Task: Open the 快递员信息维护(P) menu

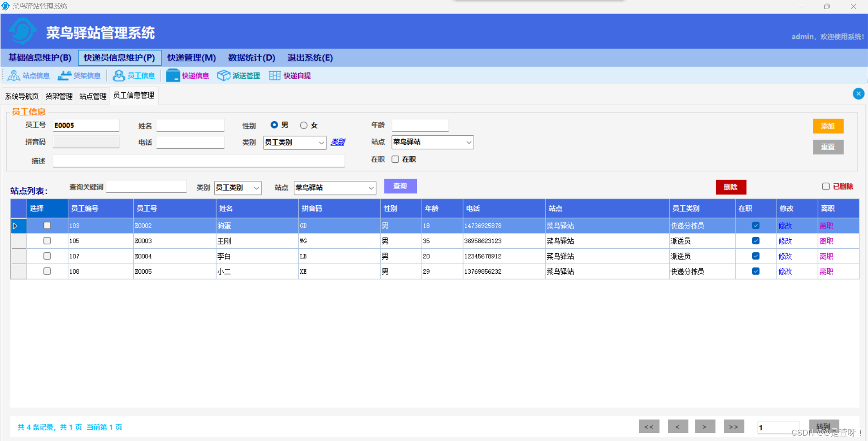Action: [119, 58]
